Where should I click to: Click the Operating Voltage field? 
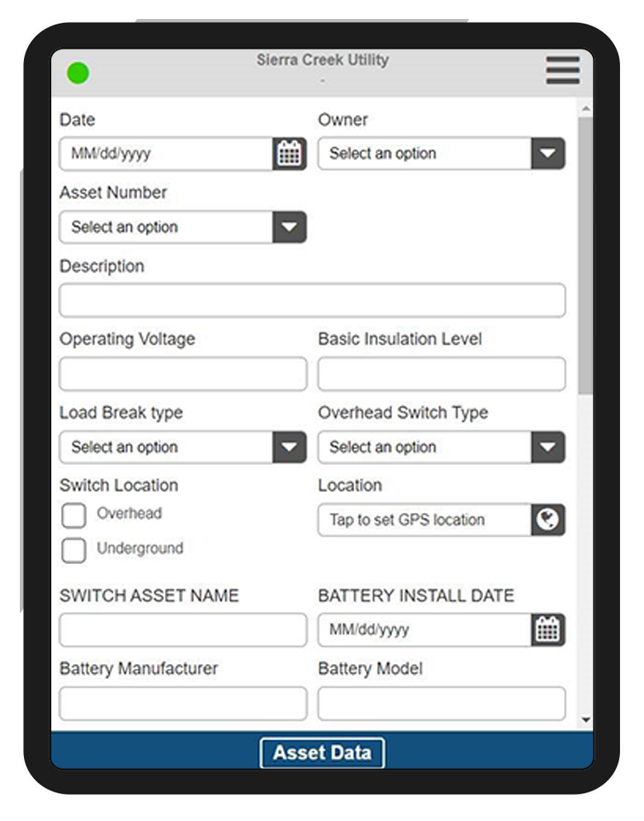coord(182,373)
